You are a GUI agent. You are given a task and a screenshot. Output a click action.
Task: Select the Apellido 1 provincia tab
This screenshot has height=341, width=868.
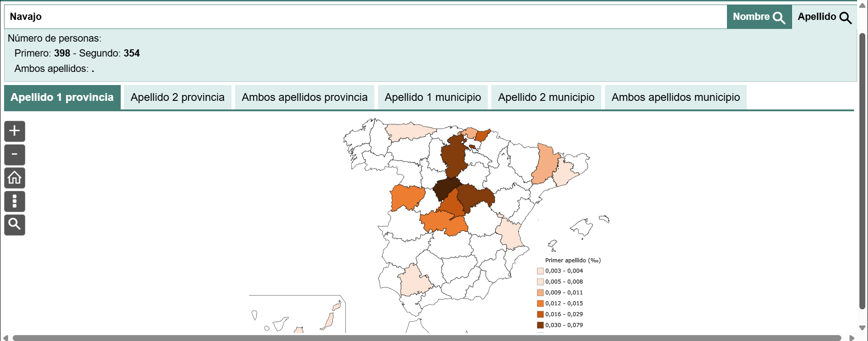click(x=62, y=97)
